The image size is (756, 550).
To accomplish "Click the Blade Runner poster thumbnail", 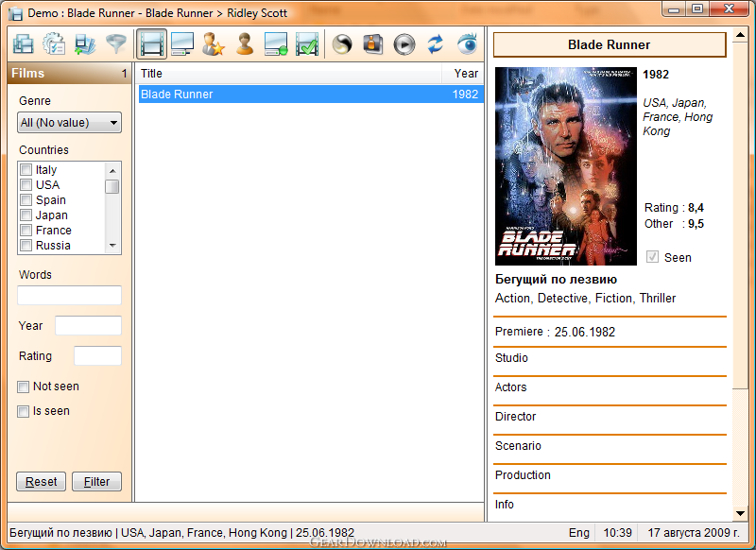I will tap(566, 166).
